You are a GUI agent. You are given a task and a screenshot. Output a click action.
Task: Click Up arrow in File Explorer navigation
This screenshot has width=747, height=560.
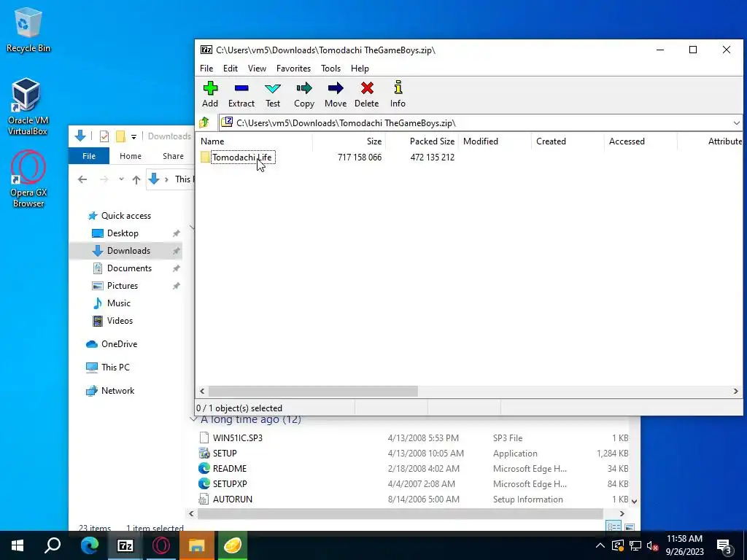pos(136,179)
